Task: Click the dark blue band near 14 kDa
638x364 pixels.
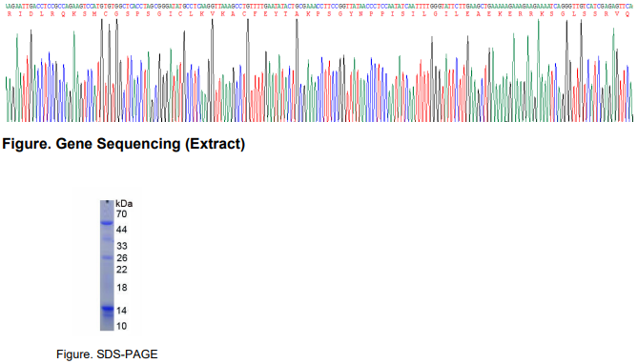Action: coord(107,309)
